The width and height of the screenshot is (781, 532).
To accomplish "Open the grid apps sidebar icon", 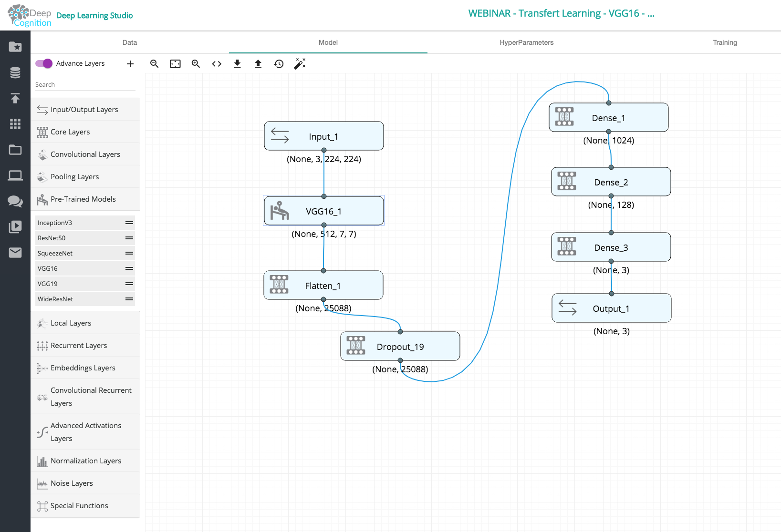I will [15, 124].
